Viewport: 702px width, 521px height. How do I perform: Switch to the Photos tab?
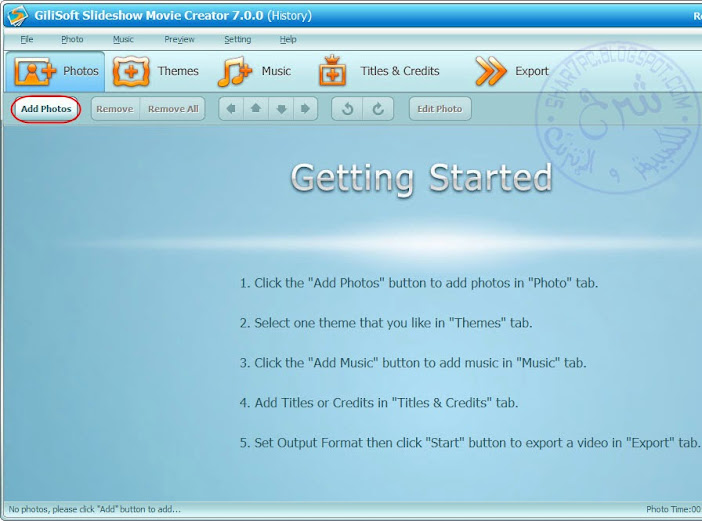(x=56, y=71)
